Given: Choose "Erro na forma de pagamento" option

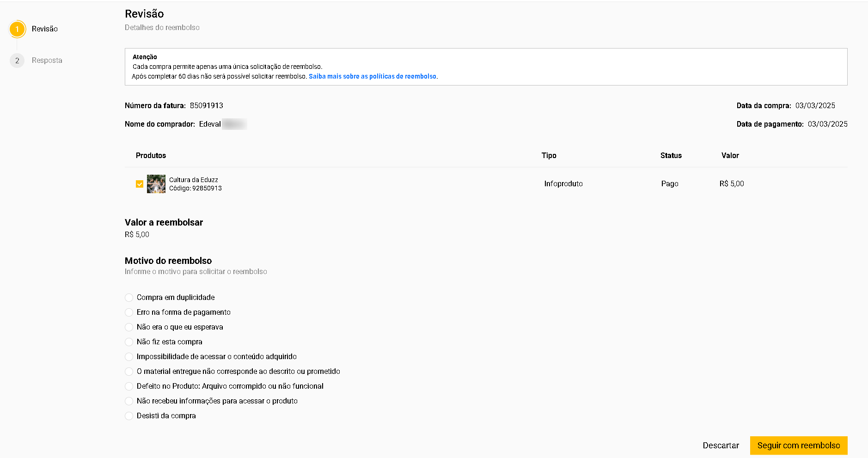Looking at the screenshot, I should 129,312.
